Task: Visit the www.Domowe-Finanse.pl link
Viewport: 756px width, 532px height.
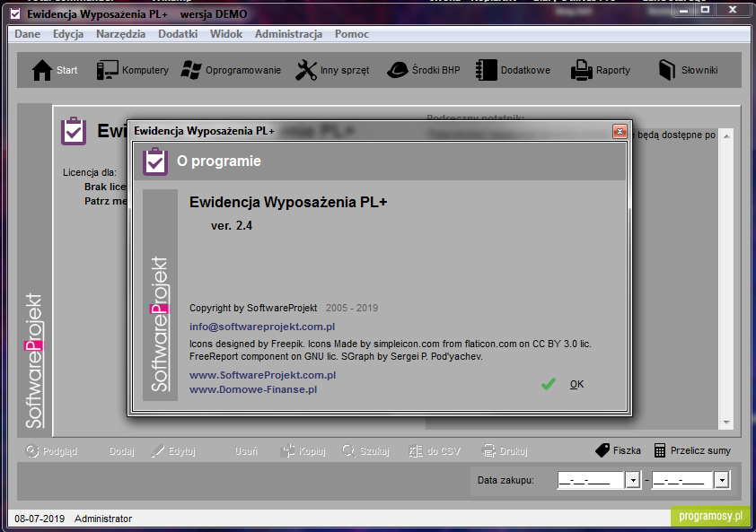Action: pos(253,389)
